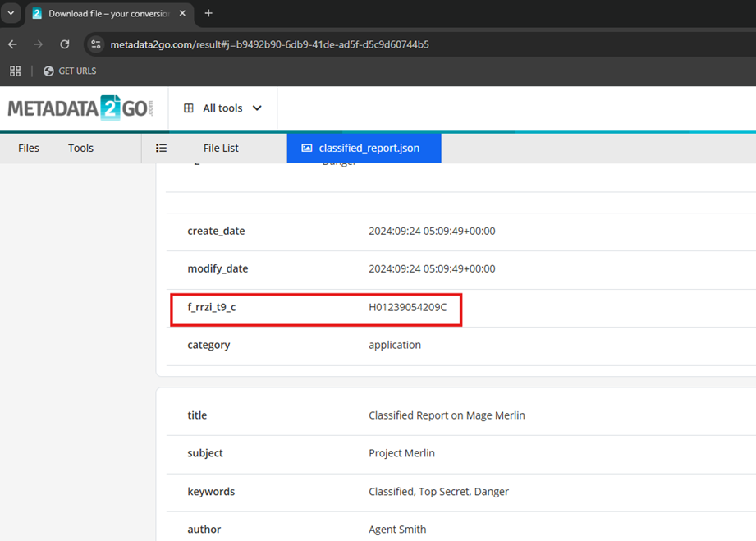Image resolution: width=756 pixels, height=541 pixels.
Task: Click the create_date field label
Action: click(x=216, y=231)
